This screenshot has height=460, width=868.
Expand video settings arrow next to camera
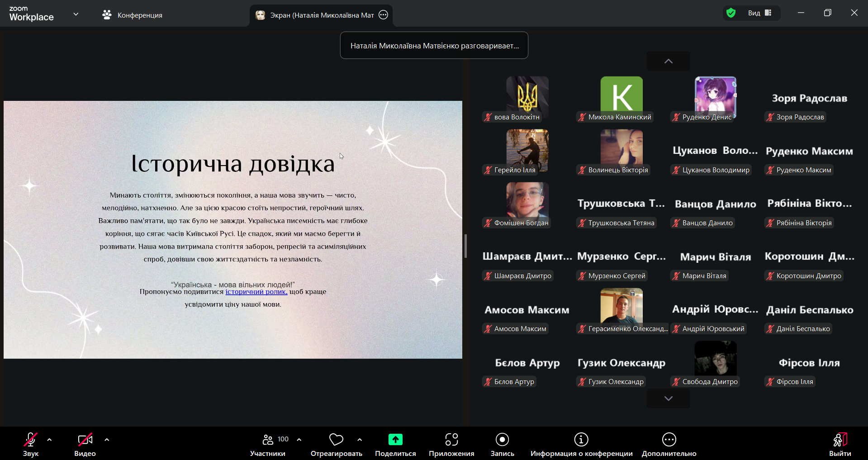pos(107,440)
